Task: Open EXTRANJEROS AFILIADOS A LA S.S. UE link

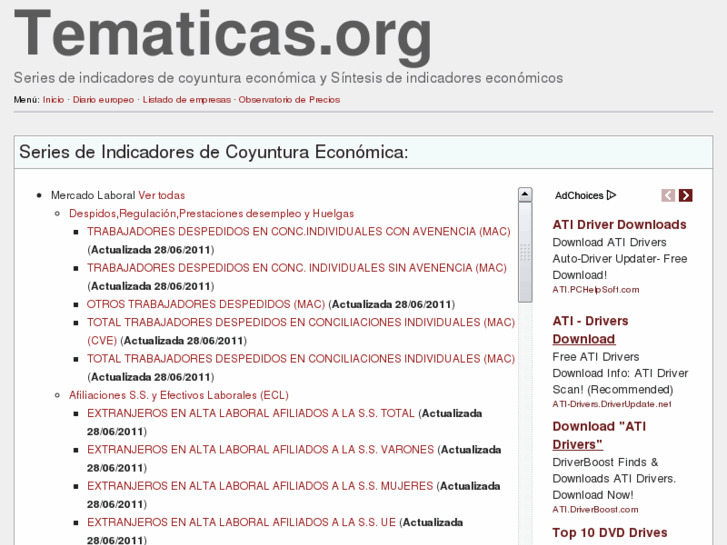Action: pos(242,522)
